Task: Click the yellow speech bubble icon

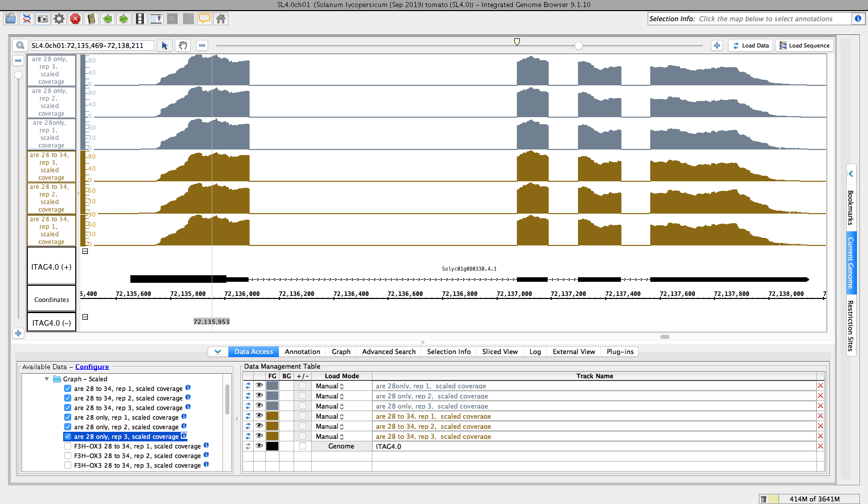Action: (x=205, y=19)
